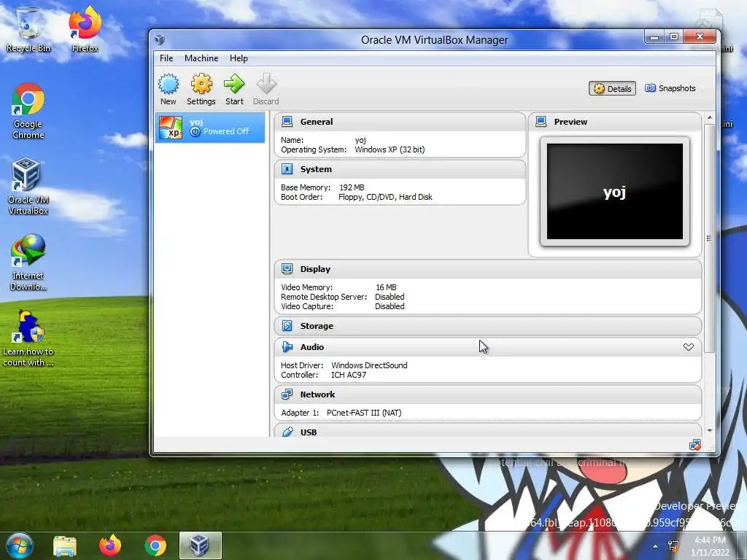Click the yoj preview thumbnail
The image size is (747, 560).
click(x=614, y=192)
